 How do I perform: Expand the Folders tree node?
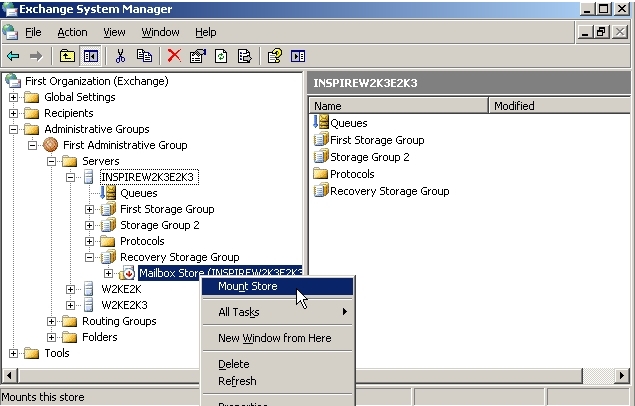click(x=51, y=337)
